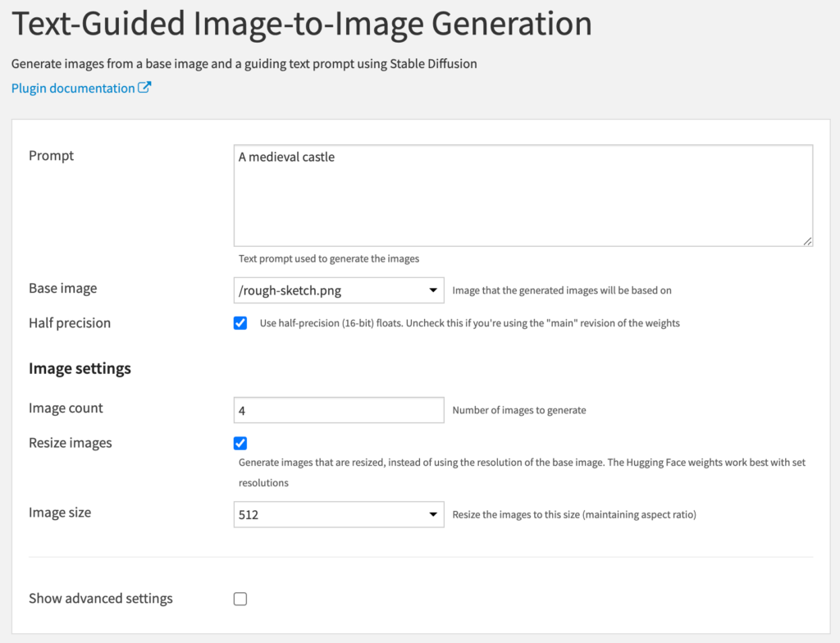Image resolution: width=840 pixels, height=643 pixels.
Task: Click the resize grip on the Prompt textarea
Action: (807, 241)
